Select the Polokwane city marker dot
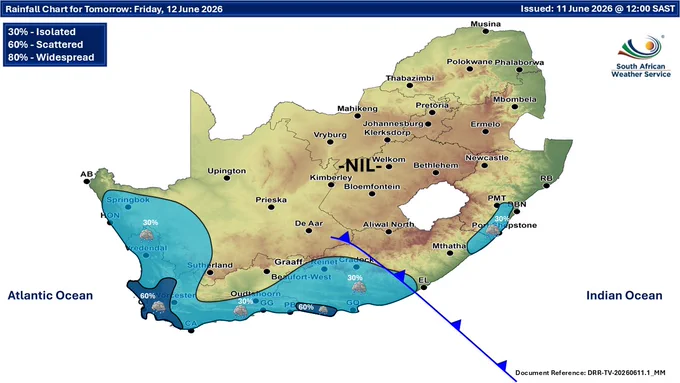Screen dimensions: 680x383 [470, 69]
